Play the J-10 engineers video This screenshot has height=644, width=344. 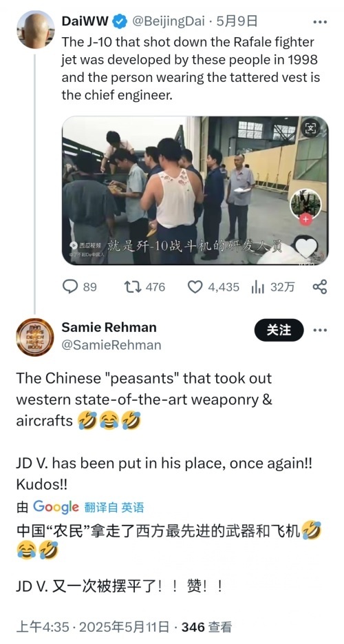(x=195, y=191)
